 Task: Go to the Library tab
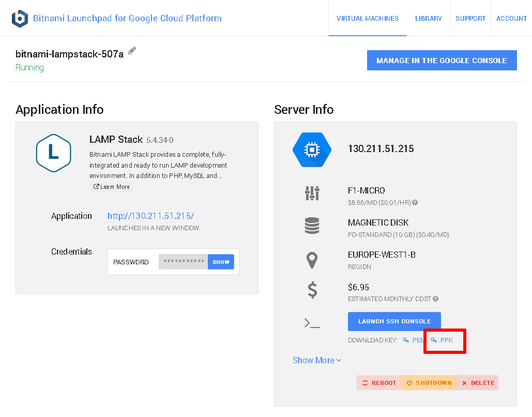(x=429, y=18)
